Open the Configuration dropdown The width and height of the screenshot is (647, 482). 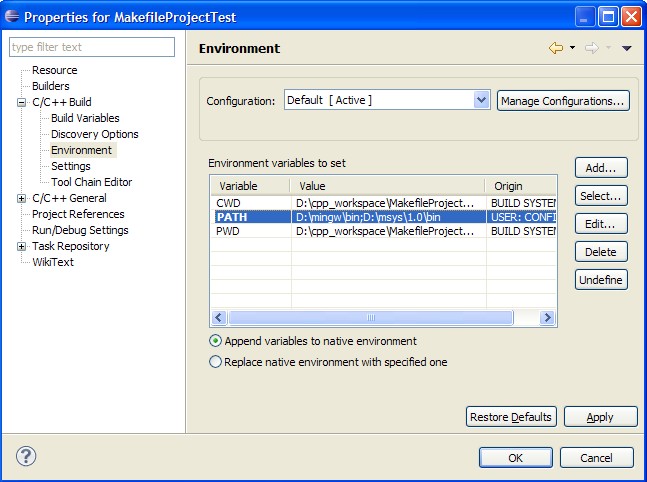(x=481, y=100)
